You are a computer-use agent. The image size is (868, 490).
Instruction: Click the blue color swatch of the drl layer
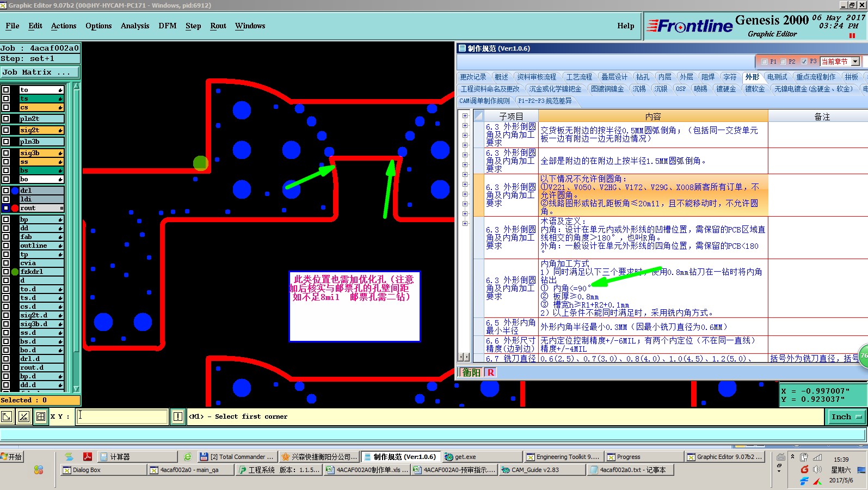(x=15, y=191)
